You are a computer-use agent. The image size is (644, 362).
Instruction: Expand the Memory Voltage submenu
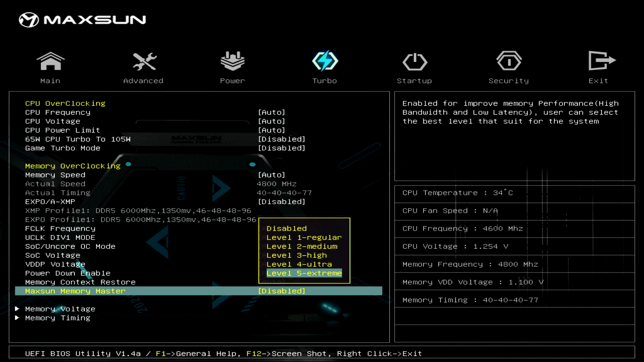(x=60, y=309)
